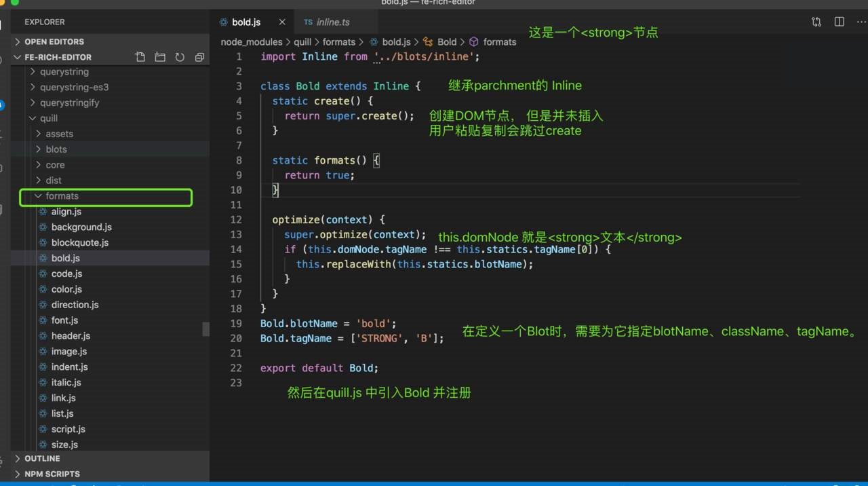Screen dimensions: 868x486
Task: Expand the blots folder
Action: tap(56, 149)
